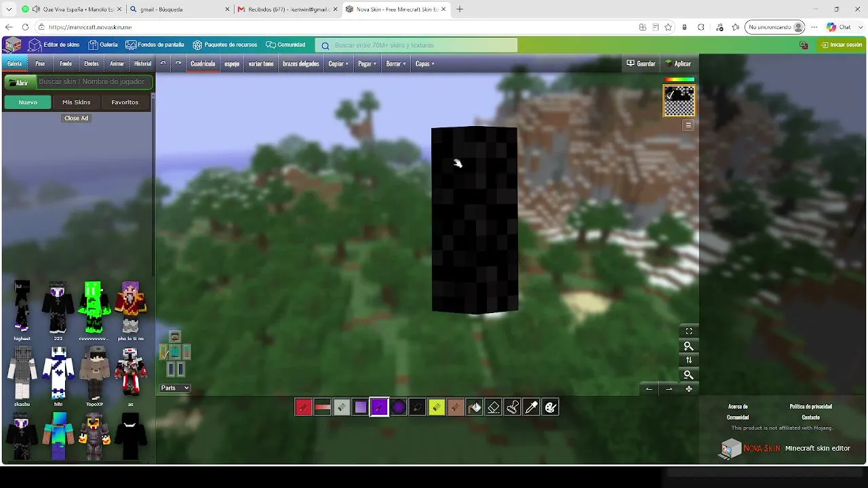Click the rainbow hue color bar
The height and width of the screenshot is (488, 868).
click(679, 80)
